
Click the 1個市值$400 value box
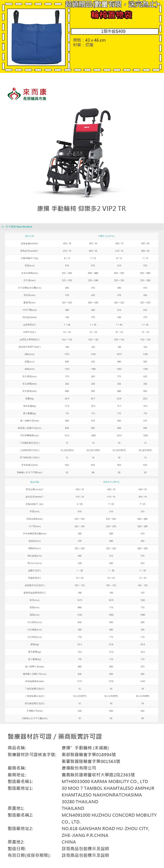pos(114,31)
